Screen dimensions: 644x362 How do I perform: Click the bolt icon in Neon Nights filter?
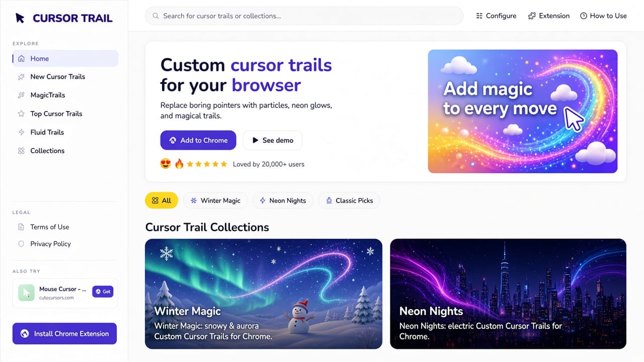pyautogui.click(x=263, y=201)
